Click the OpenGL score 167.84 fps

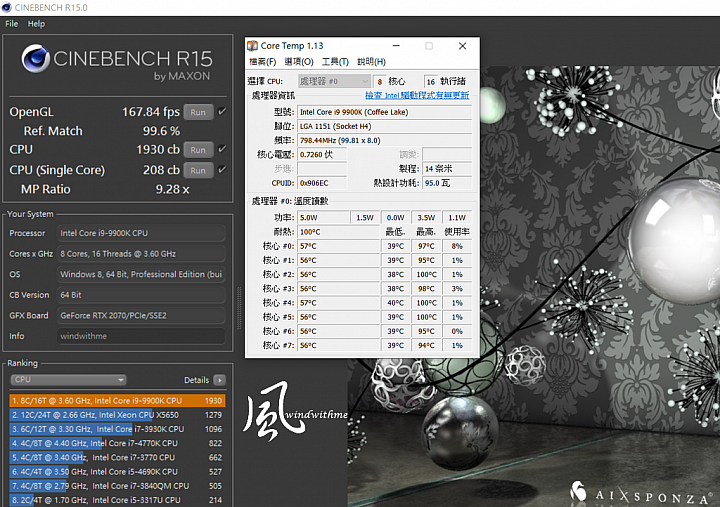tap(151, 112)
